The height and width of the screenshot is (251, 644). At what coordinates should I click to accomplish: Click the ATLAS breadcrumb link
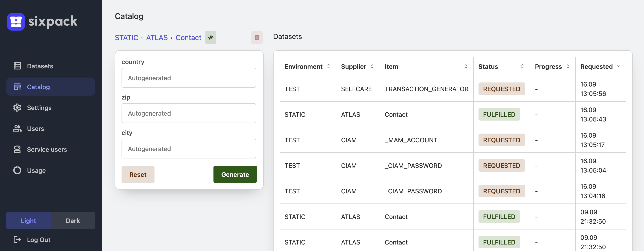(x=157, y=37)
